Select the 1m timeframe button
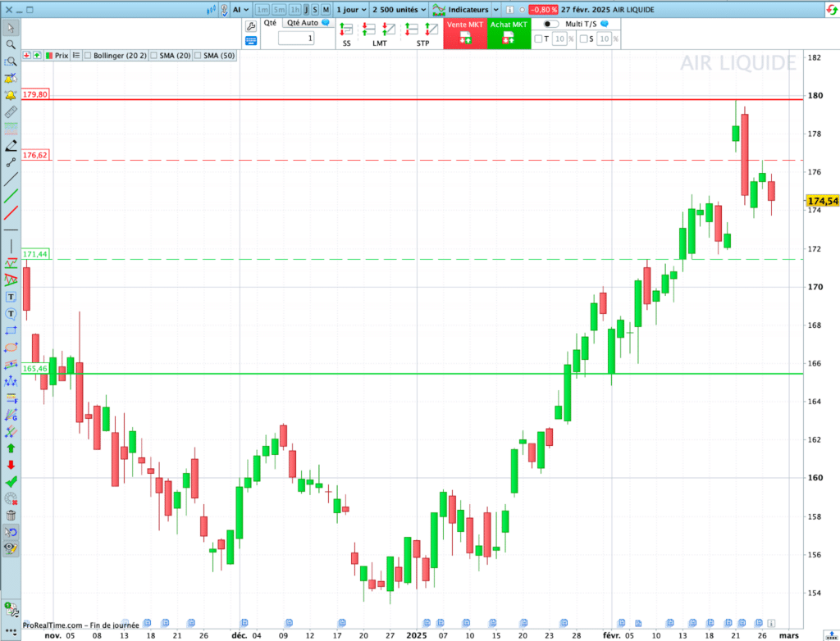Image resolution: width=840 pixels, height=641 pixels. [x=262, y=10]
